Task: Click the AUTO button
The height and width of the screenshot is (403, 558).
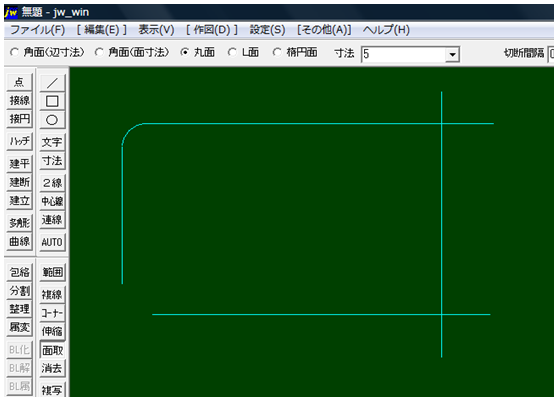Action: [52, 242]
